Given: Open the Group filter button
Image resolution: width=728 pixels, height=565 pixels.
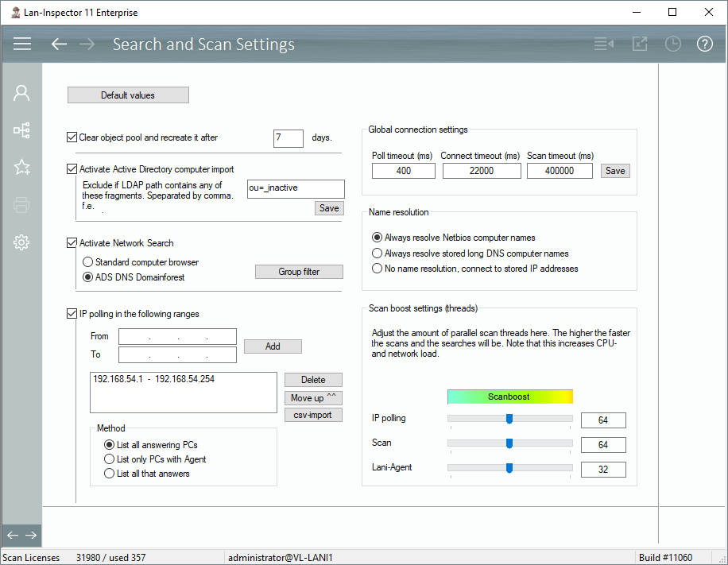Looking at the screenshot, I should point(299,272).
